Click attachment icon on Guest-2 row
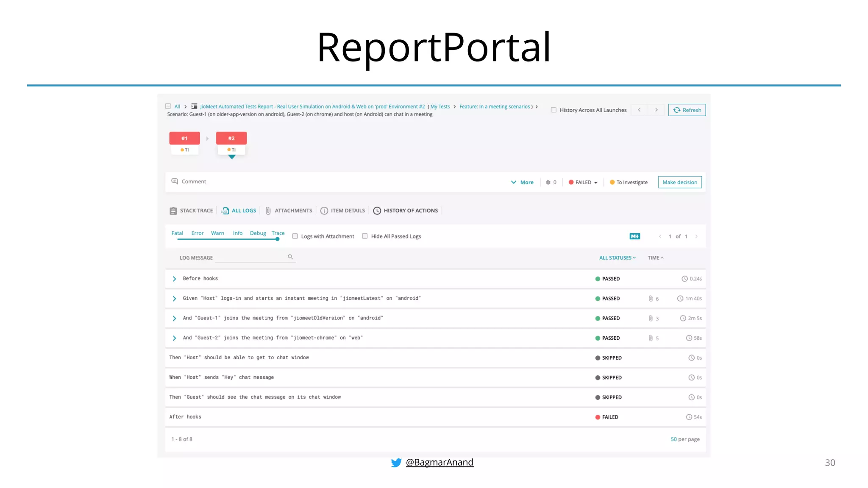 pyautogui.click(x=651, y=338)
